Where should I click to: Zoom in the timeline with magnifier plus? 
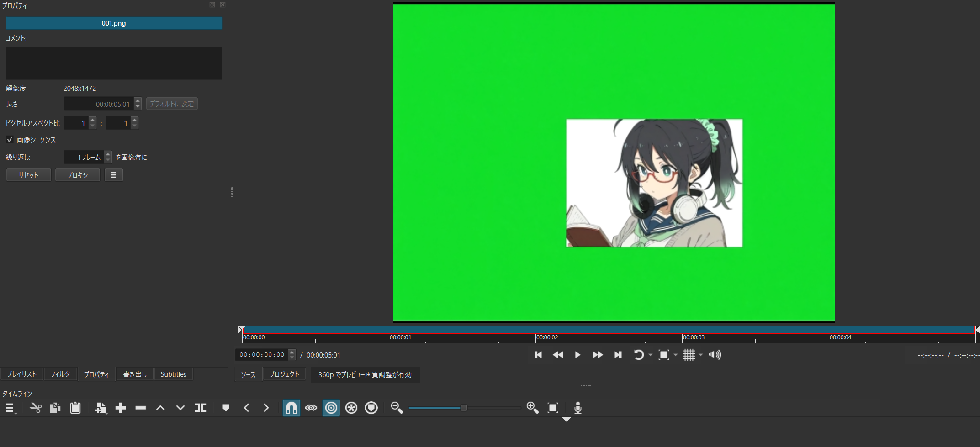pos(532,408)
